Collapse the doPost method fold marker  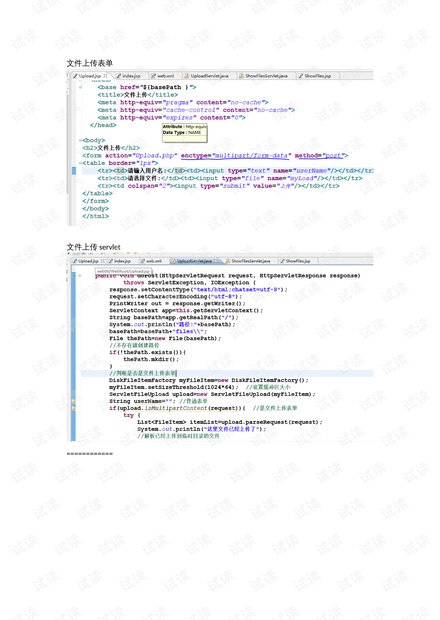[x=80, y=276]
